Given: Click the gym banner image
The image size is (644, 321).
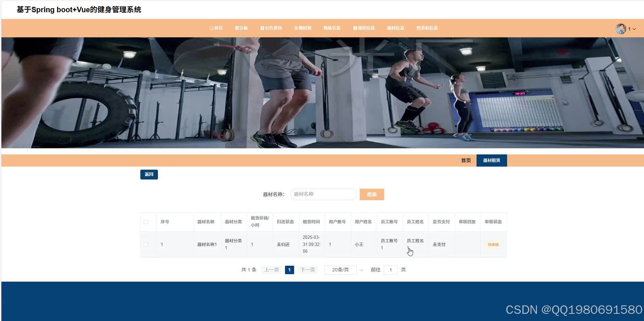Looking at the screenshot, I should (x=322, y=93).
